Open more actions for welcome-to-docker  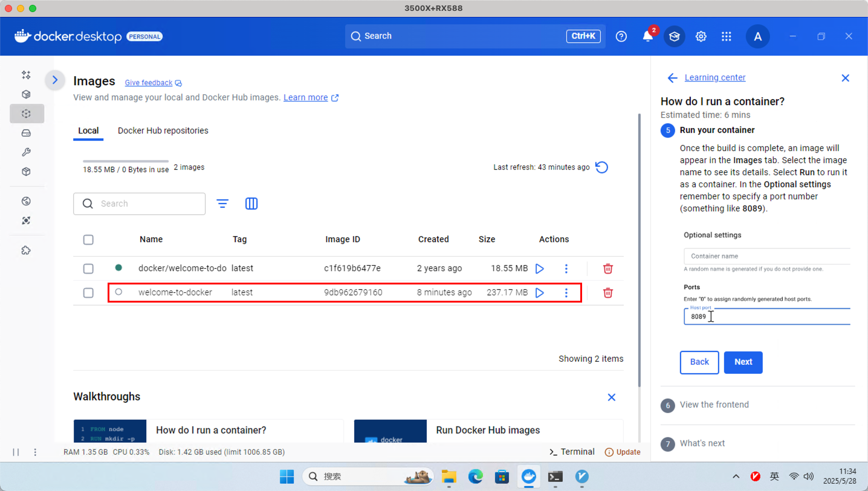click(566, 292)
